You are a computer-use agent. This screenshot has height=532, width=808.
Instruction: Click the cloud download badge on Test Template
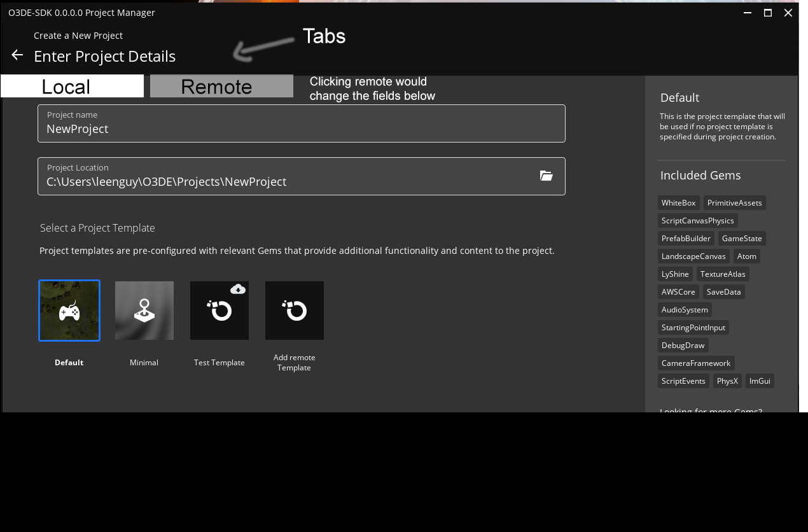239,289
